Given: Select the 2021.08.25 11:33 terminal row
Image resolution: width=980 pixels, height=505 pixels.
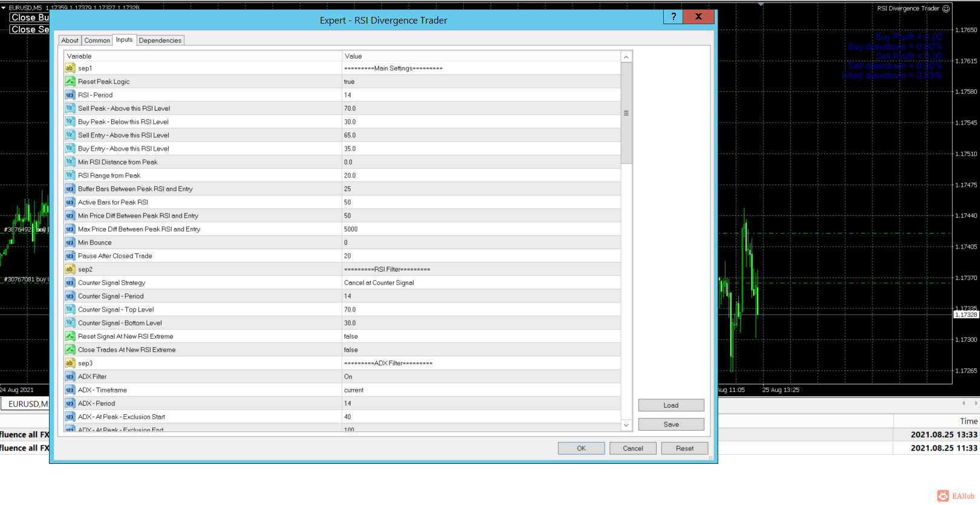Looking at the screenshot, I should pyautogui.click(x=849, y=448).
